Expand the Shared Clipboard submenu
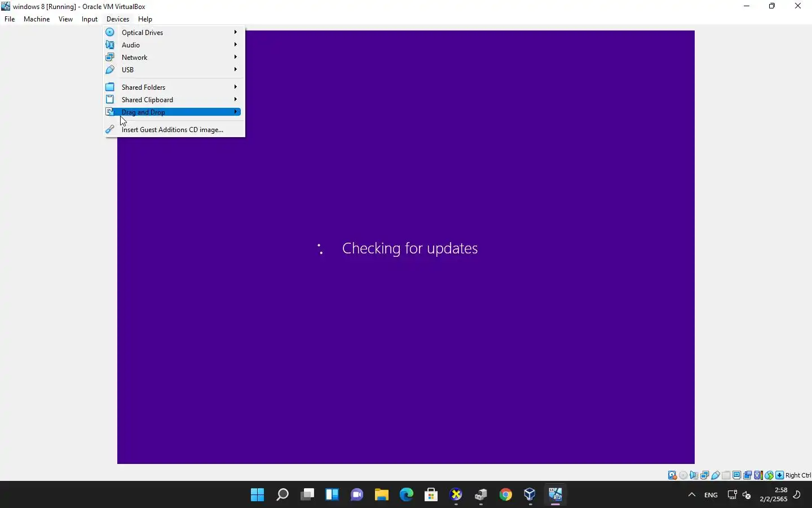The width and height of the screenshot is (812, 508). [x=175, y=99]
